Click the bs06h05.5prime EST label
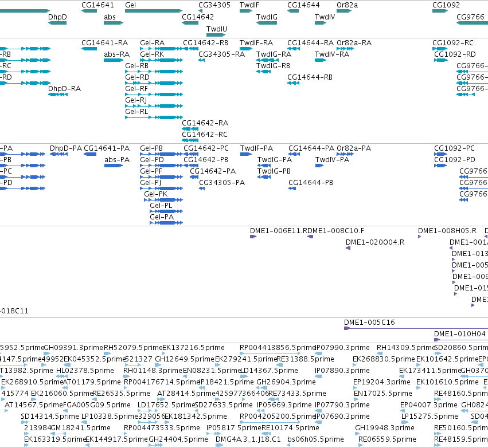The image size is (488, 448). tap(315, 439)
